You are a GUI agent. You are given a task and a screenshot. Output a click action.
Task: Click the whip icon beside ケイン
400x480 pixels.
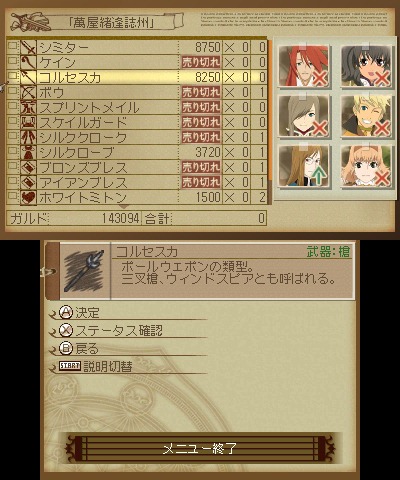tap(28, 62)
